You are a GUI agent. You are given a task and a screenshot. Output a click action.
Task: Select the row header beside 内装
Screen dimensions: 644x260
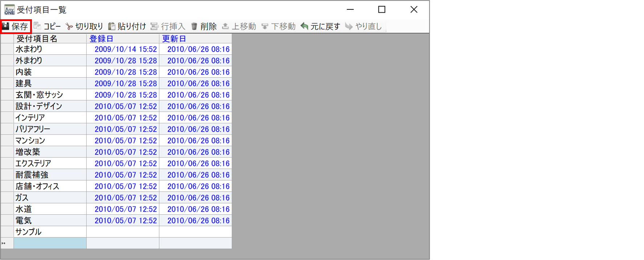click(x=7, y=72)
